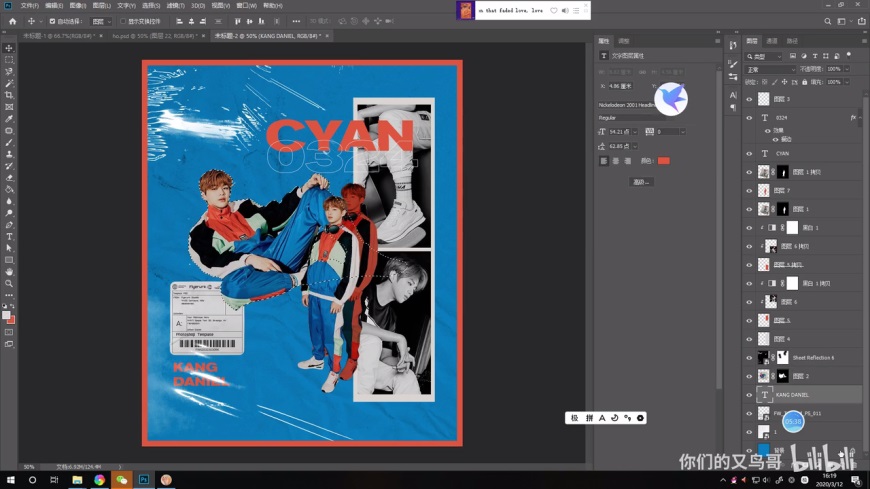Select left align text button
870x489 pixels.
604,161
